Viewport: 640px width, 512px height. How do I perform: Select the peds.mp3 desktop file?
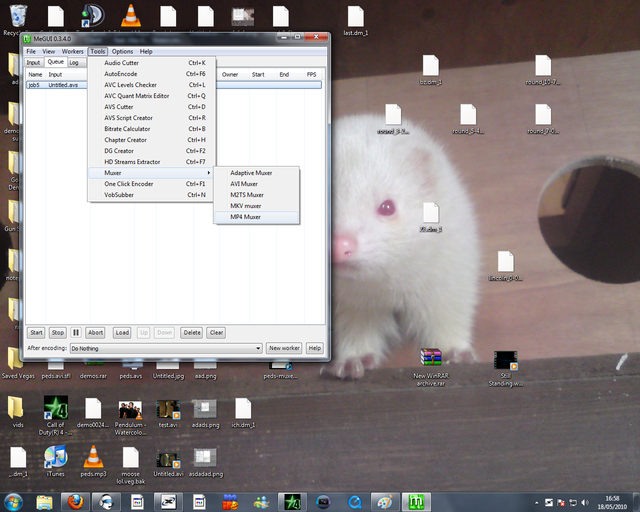click(x=93, y=461)
